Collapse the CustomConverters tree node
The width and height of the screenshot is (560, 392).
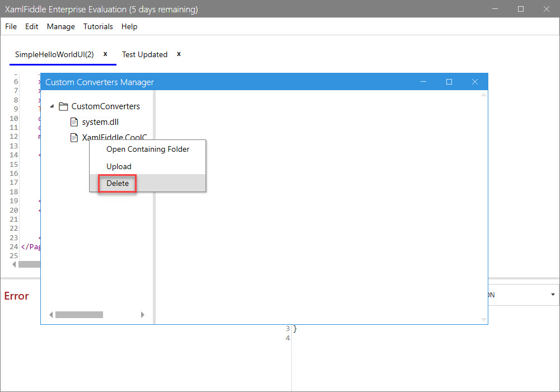click(x=52, y=106)
